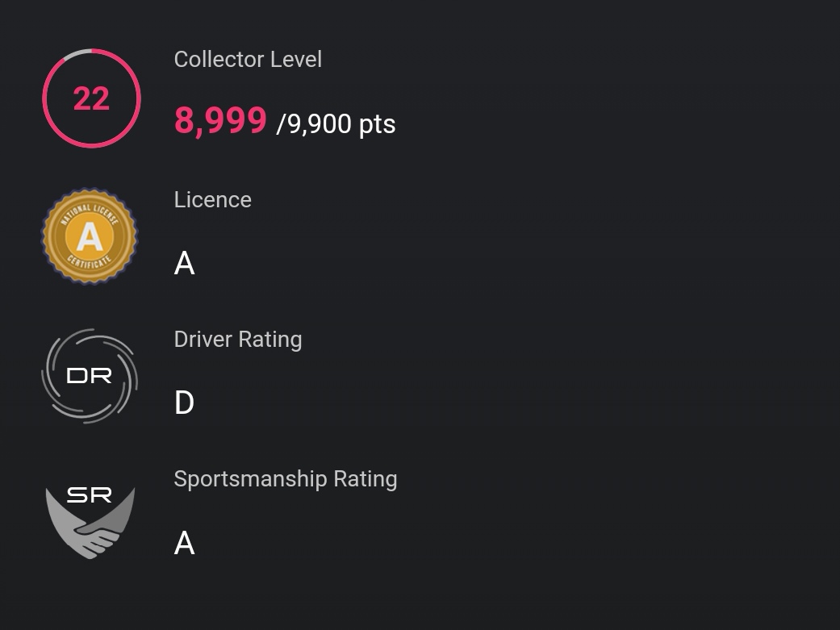The width and height of the screenshot is (840, 630).
Task: Click the grey unfilled progress ring segment
Action: (77, 53)
